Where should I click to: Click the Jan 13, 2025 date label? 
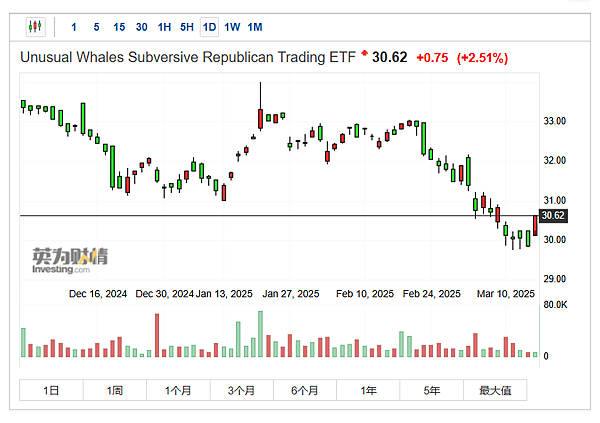(224, 294)
